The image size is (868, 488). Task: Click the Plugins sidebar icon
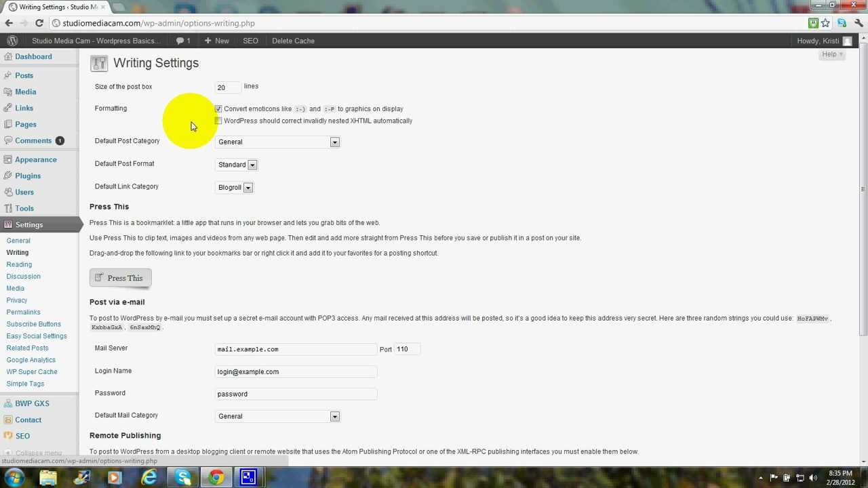pos(7,176)
